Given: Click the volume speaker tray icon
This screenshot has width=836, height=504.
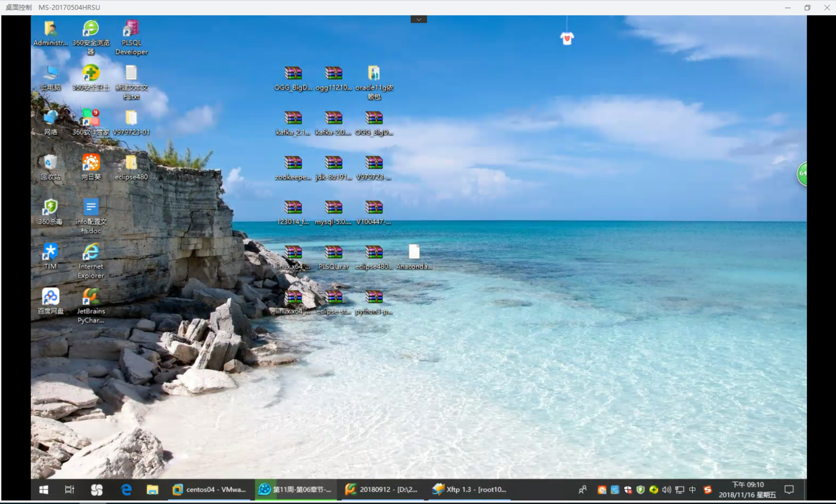Looking at the screenshot, I should click(666, 490).
